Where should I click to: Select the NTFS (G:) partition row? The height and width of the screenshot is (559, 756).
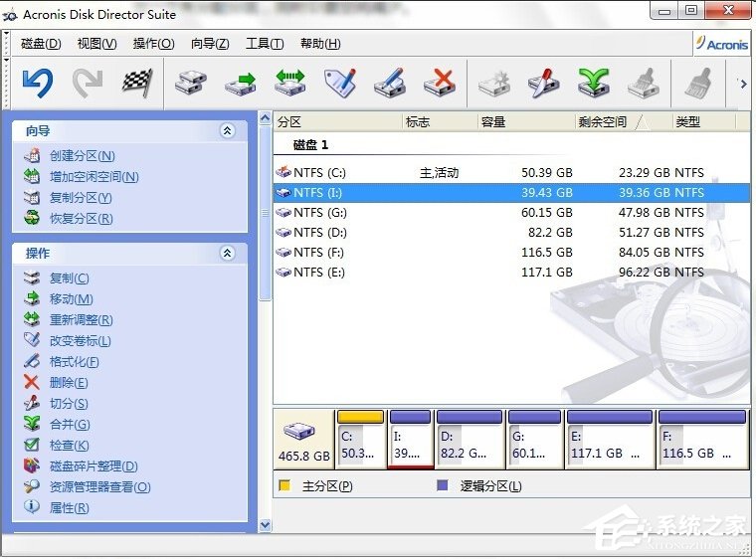pyautogui.click(x=320, y=213)
